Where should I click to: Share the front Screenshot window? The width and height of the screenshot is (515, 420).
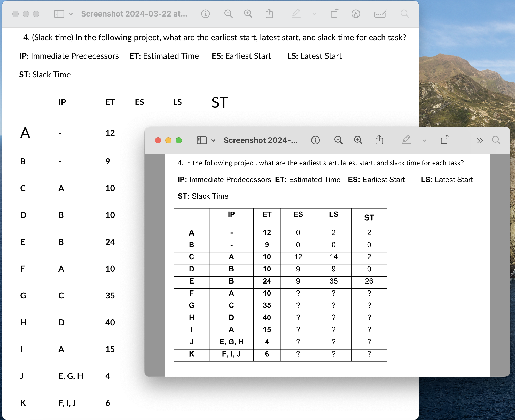379,140
